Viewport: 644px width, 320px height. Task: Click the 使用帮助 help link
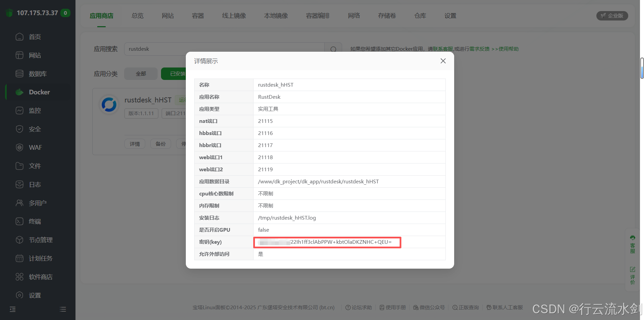click(x=508, y=49)
